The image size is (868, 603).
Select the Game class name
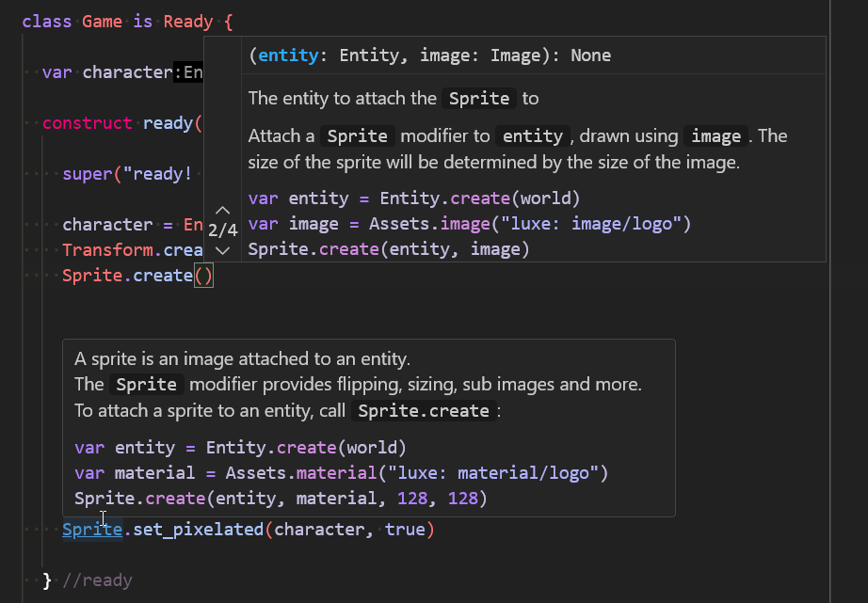[x=102, y=21]
